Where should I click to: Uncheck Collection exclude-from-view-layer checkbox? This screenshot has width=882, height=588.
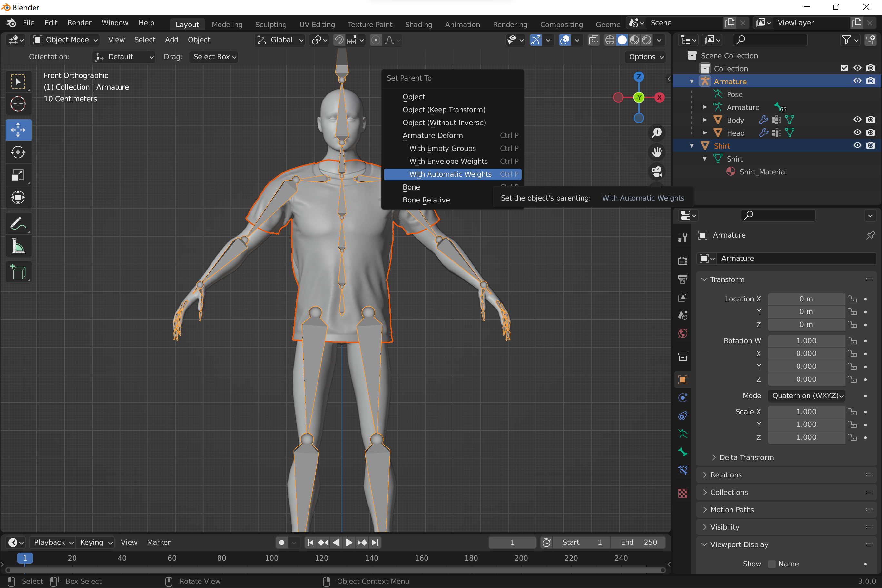844,68
